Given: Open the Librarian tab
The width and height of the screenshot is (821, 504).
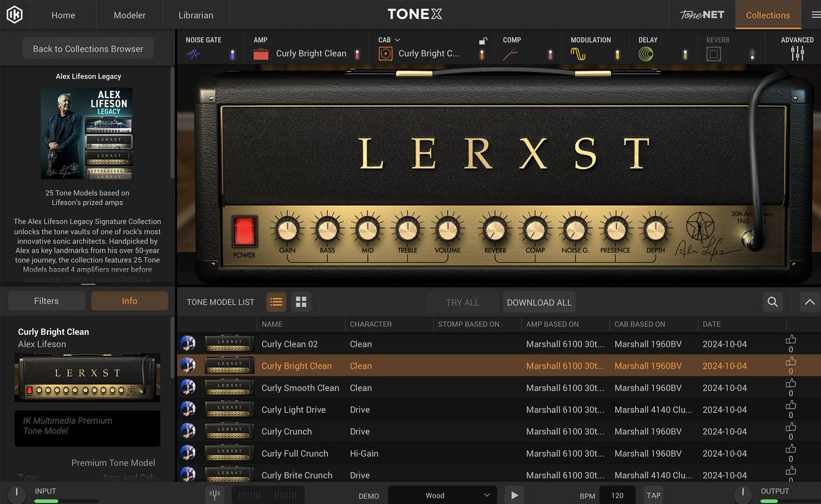Looking at the screenshot, I should (196, 15).
